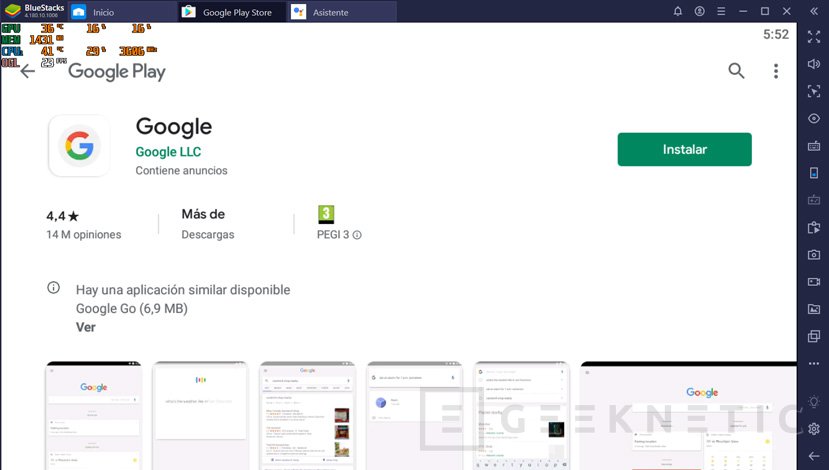829x470 pixels.
Task: Toggle fullscreen mode in sidebar
Action: tap(813, 37)
